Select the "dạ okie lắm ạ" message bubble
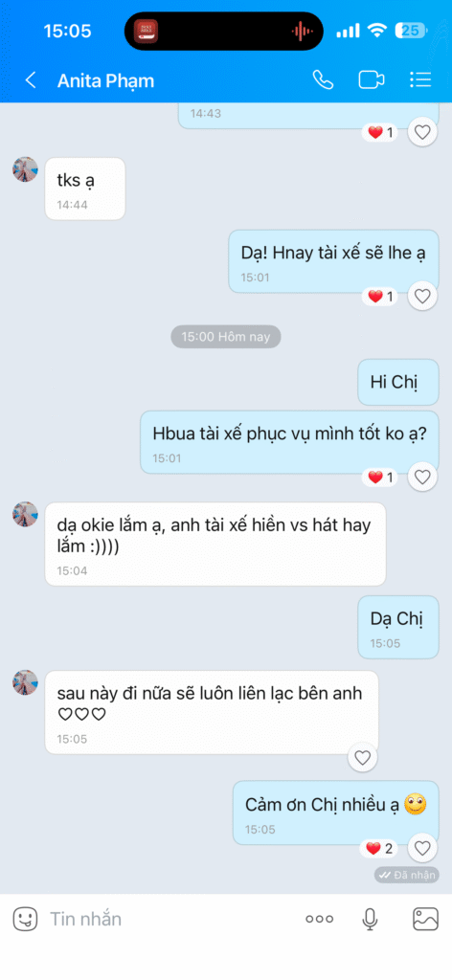 point(215,544)
